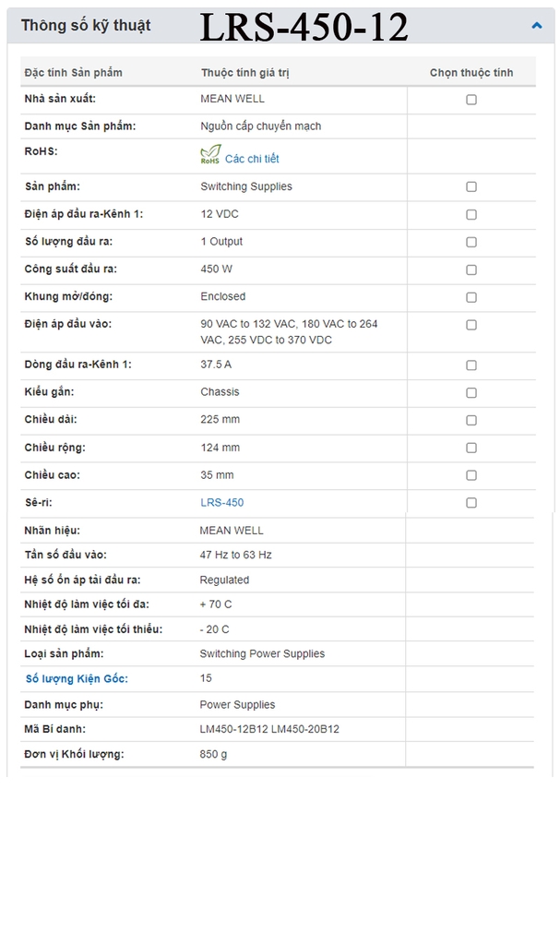Check the Nhà sản xuất checkbox
The width and height of the screenshot is (560, 945).
tap(471, 100)
